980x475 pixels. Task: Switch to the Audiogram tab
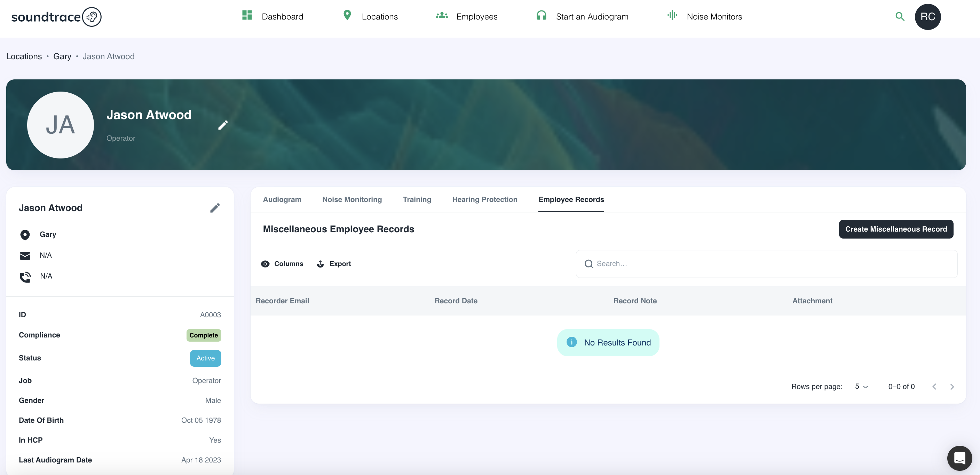click(282, 200)
